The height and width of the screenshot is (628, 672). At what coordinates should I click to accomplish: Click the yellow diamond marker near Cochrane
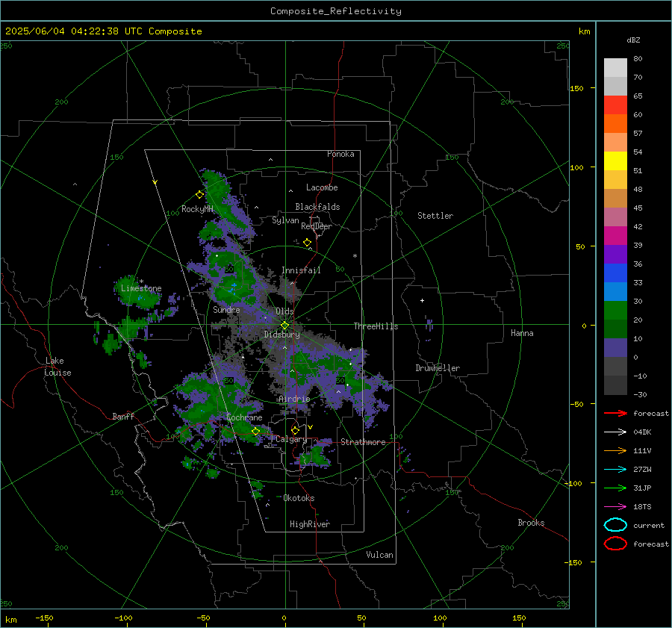pyautogui.click(x=255, y=431)
